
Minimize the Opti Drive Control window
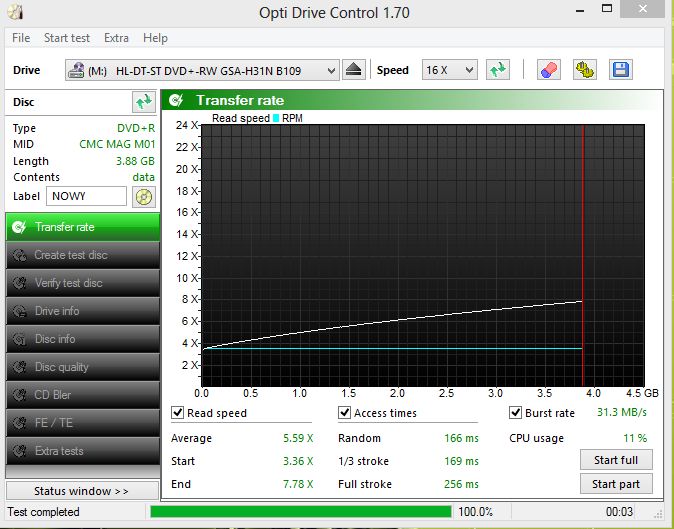coord(580,9)
